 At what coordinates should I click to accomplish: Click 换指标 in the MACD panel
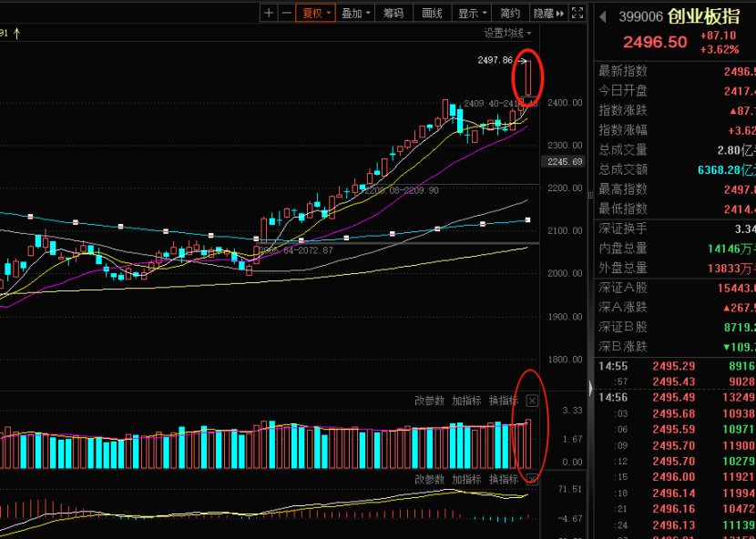click(x=503, y=479)
